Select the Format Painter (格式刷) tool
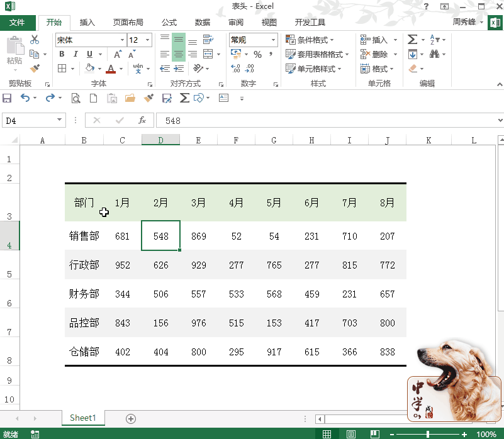504x439 pixels. click(34, 69)
